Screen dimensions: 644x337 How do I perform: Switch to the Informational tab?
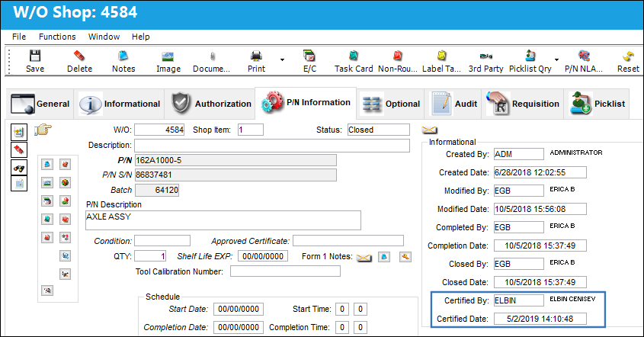click(x=119, y=104)
